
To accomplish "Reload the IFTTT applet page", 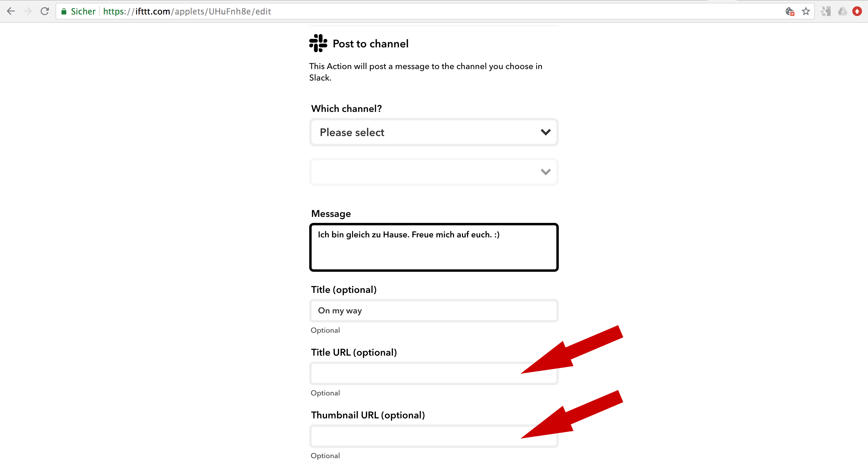I will coord(45,11).
